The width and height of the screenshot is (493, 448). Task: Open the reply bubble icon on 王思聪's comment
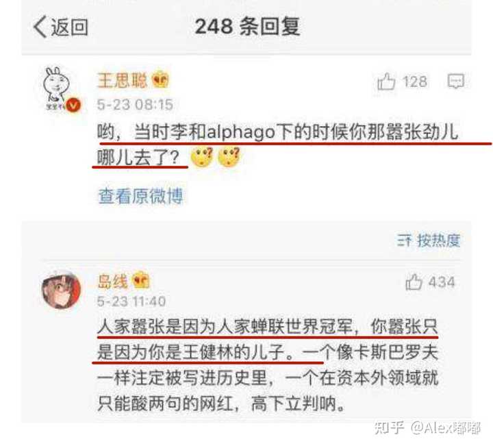(455, 81)
